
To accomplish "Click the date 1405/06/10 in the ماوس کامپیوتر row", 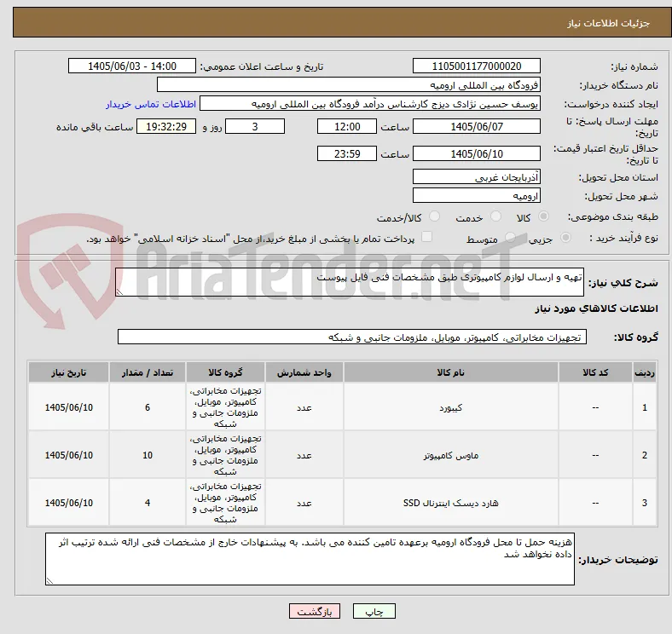I will tap(68, 455).
